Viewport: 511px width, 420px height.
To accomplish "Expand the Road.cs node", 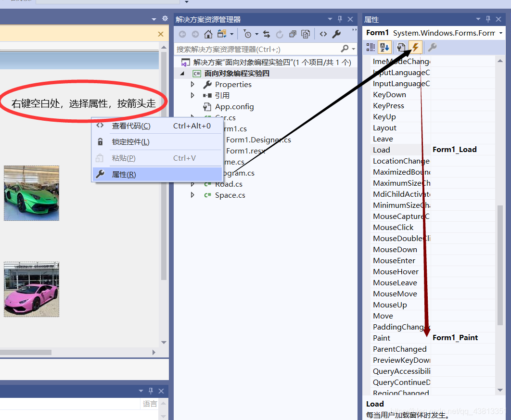I will click(192, 184).
